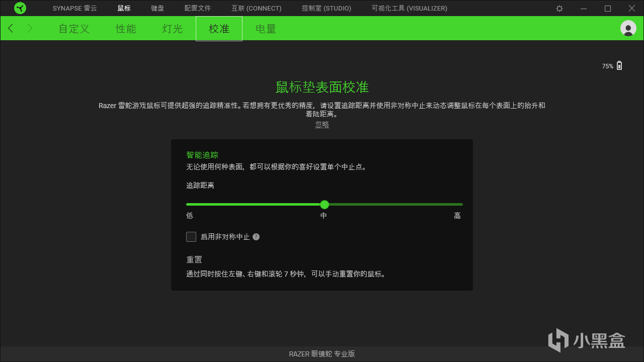The height and width of the screenshot is (362, 644).
Task: Close the Synapse window
Action: pos(632,9)
